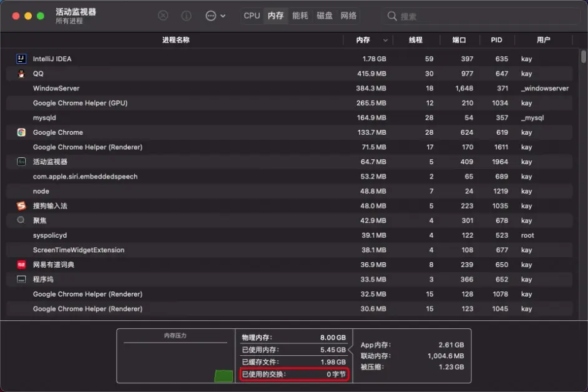Click the 1.78 GB memory value

click(374, 59)
